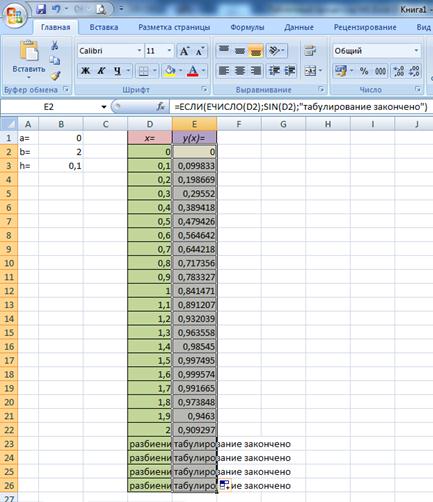
Task: Change text orientation with the angled icon
Action: (x=274, y=50)
